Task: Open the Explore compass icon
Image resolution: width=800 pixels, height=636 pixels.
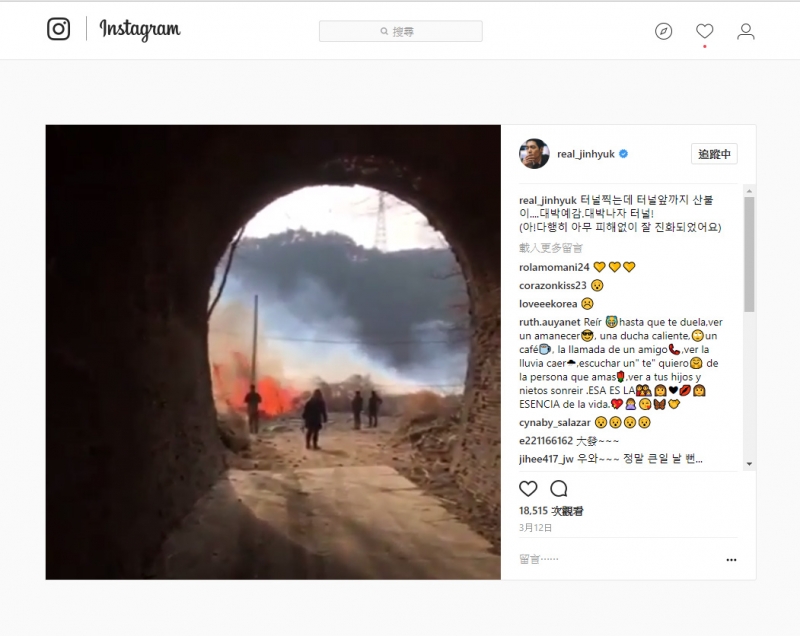Action: 663,32
